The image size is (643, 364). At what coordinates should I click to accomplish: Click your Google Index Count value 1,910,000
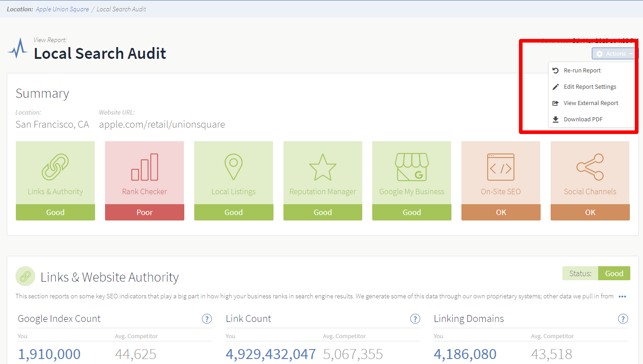[x=49, y=354]
